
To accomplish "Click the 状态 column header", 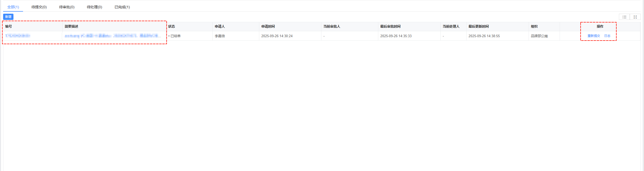I will point(172,26).
